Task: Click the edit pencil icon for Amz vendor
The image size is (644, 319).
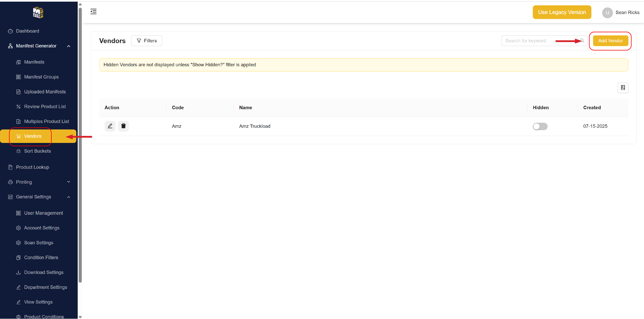Action: point(110,126)
